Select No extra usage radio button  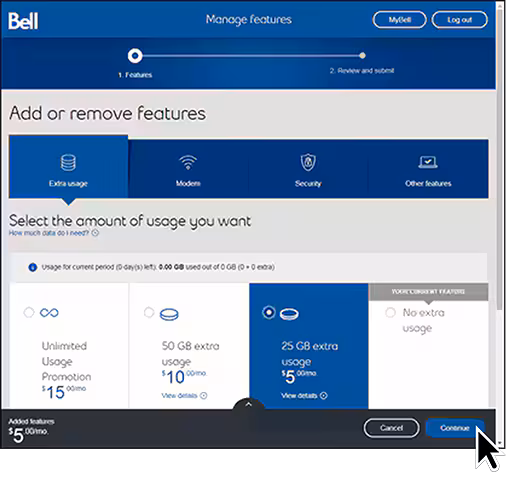pos(390,313)
